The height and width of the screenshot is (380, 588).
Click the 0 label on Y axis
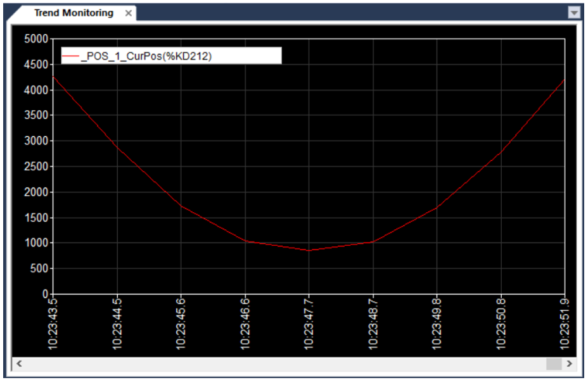pyautogui.click(x=46, y=294)
